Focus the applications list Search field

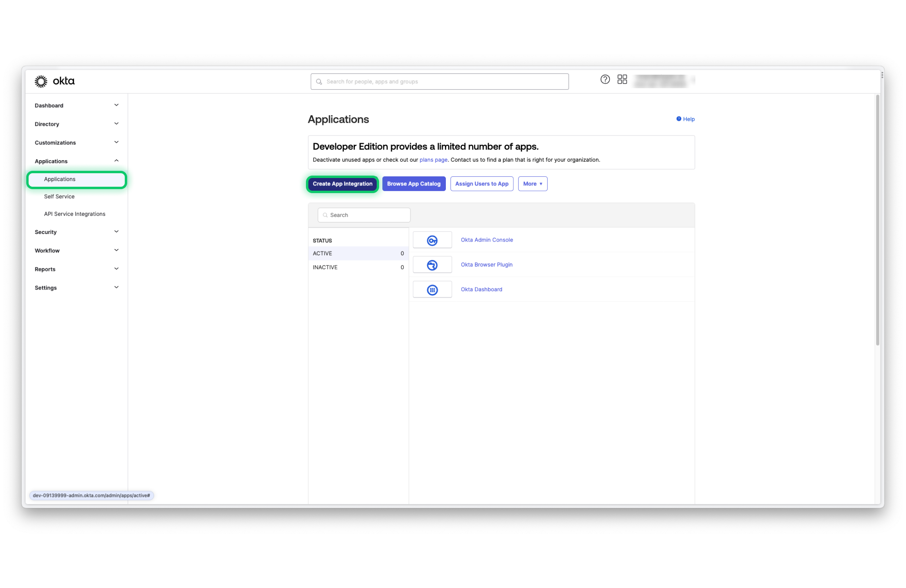[364, 215]
